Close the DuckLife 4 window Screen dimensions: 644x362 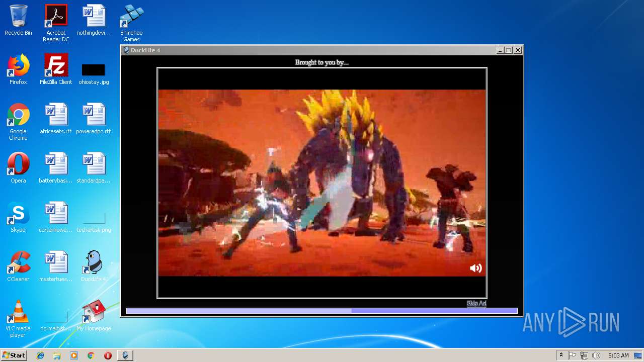(x=517, y=50)
